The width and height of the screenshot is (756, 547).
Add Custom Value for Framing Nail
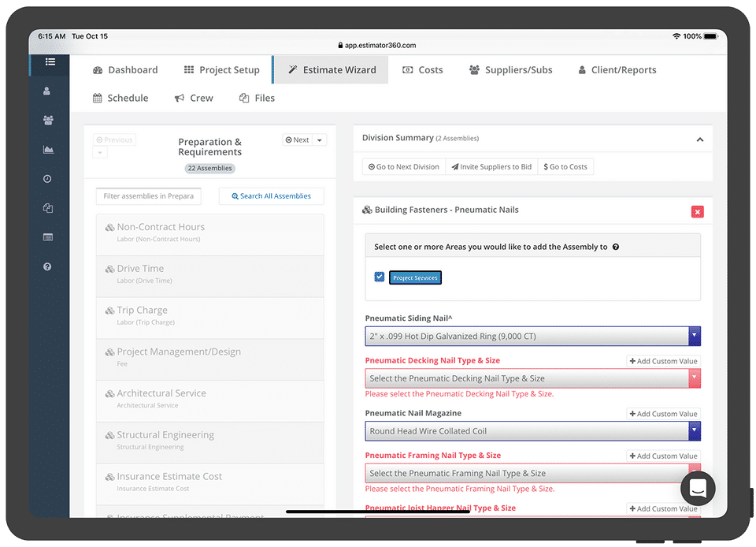click(663, 456)
